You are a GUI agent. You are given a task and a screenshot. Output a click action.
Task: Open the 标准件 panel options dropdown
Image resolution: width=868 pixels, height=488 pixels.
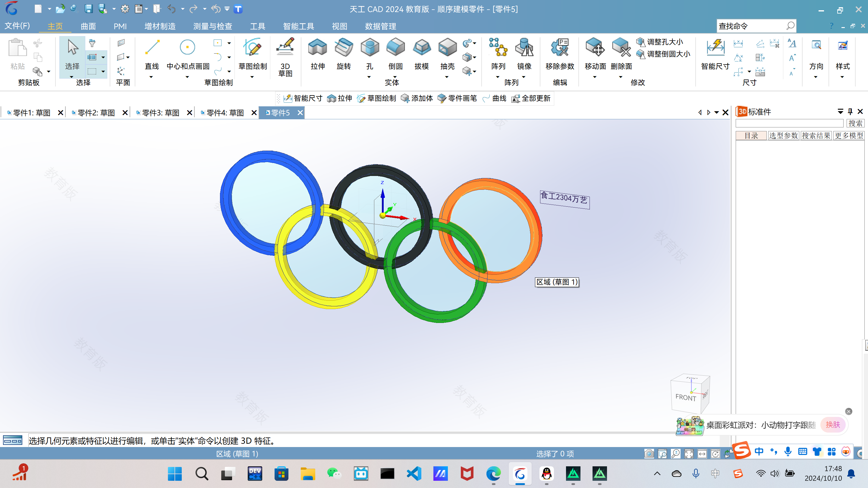coord(840,111)
